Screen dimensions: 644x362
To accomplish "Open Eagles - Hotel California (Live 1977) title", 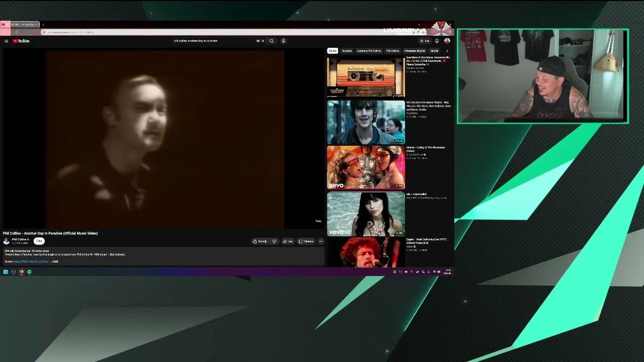I will 426,241.
